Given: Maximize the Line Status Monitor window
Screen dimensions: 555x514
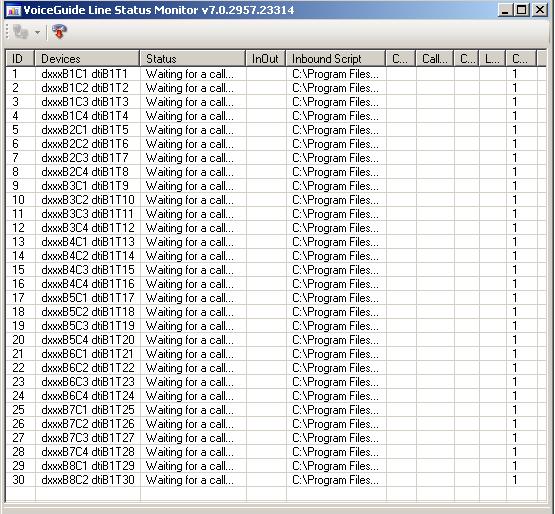Looking at the screenshot, I should coord(522,10).
